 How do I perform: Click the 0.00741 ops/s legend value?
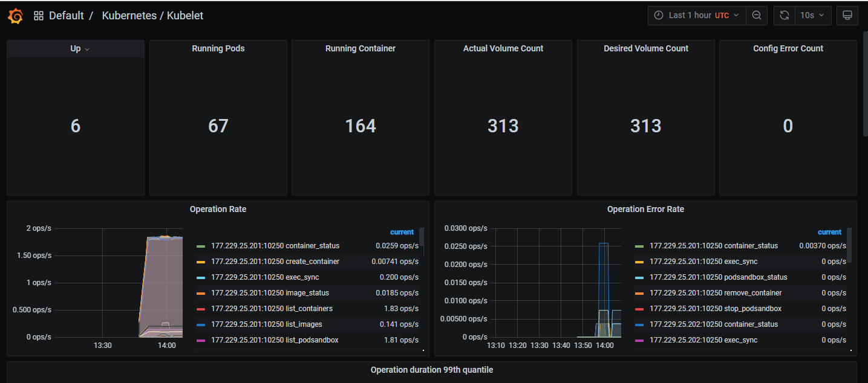[395, 262]
